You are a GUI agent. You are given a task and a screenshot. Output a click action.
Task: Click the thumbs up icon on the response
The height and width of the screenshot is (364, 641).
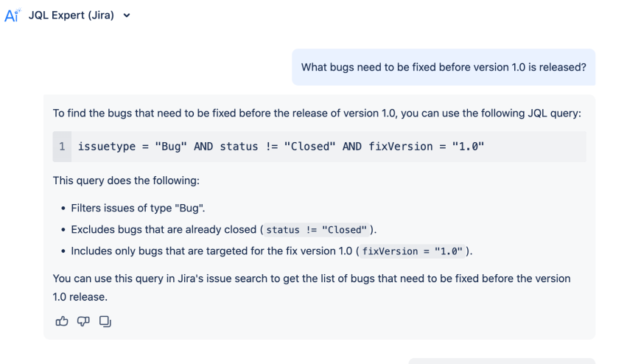point(62,321)
